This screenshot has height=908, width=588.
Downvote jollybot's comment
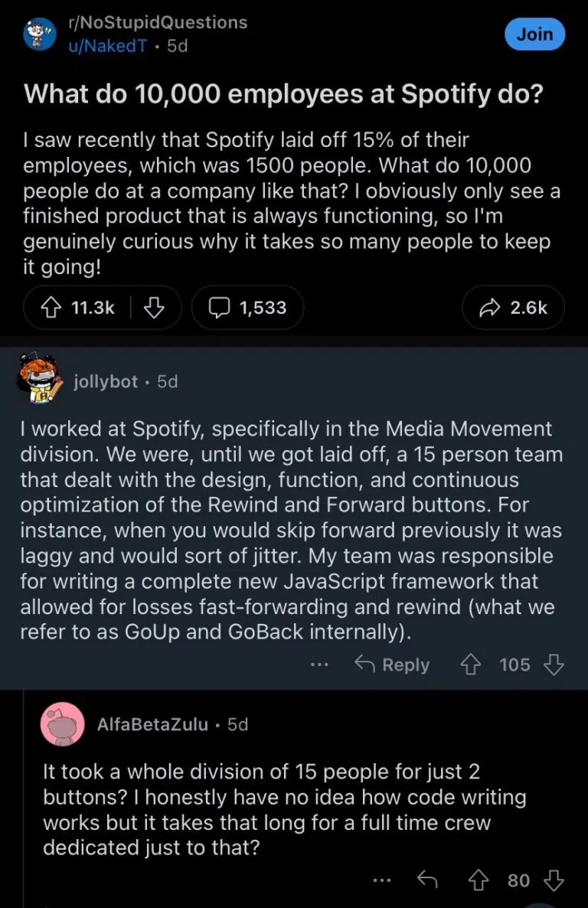coord(553,665)
